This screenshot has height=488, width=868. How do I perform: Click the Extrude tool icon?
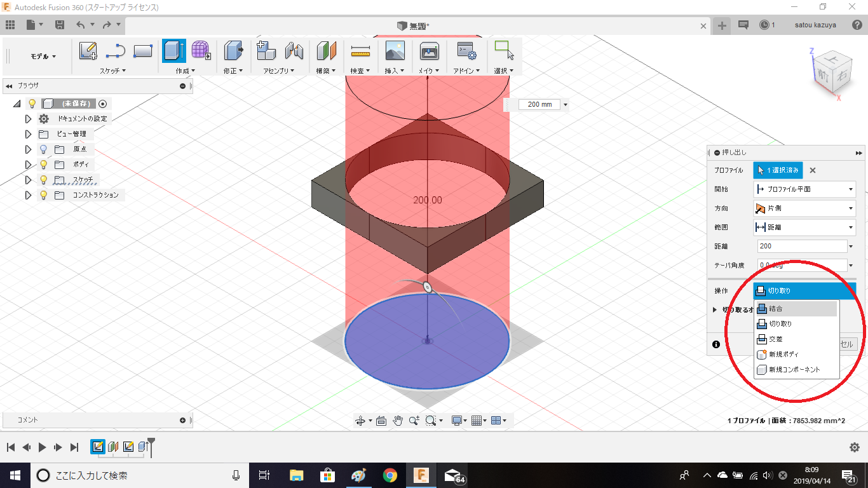[174, 51]
